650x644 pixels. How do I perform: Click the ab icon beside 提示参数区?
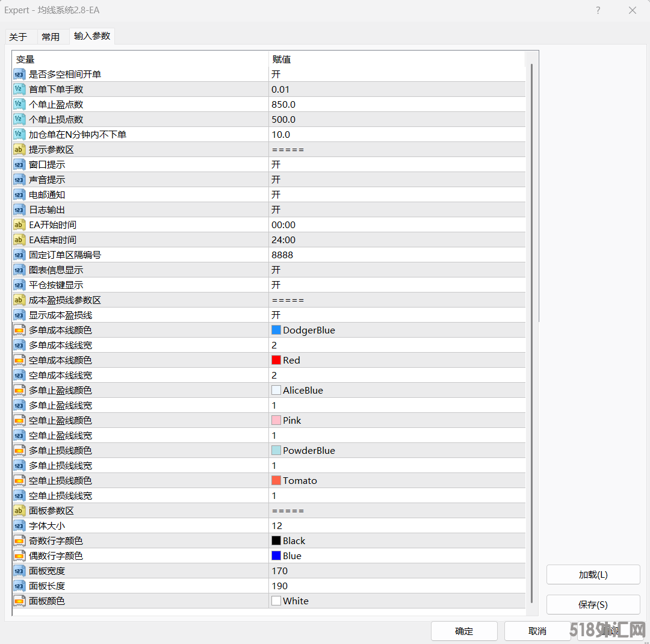coord(17,149)
